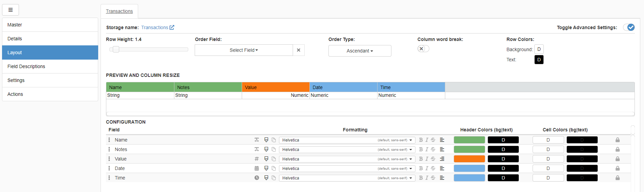Click the text type icon in Name row
644x192 pixels.
[257, 140]
